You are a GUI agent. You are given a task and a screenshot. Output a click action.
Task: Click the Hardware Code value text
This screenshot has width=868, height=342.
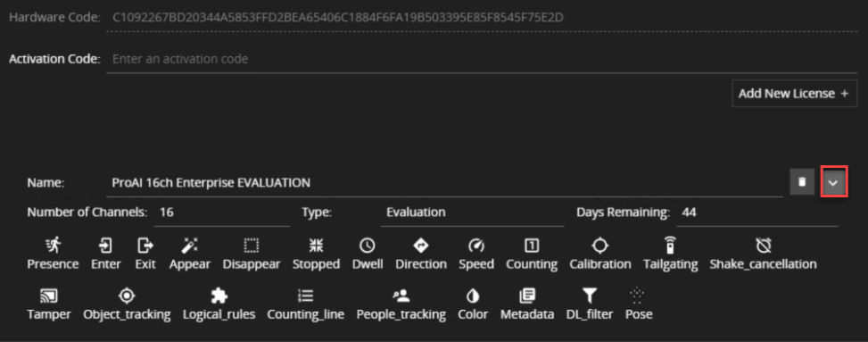click(338, 17)
